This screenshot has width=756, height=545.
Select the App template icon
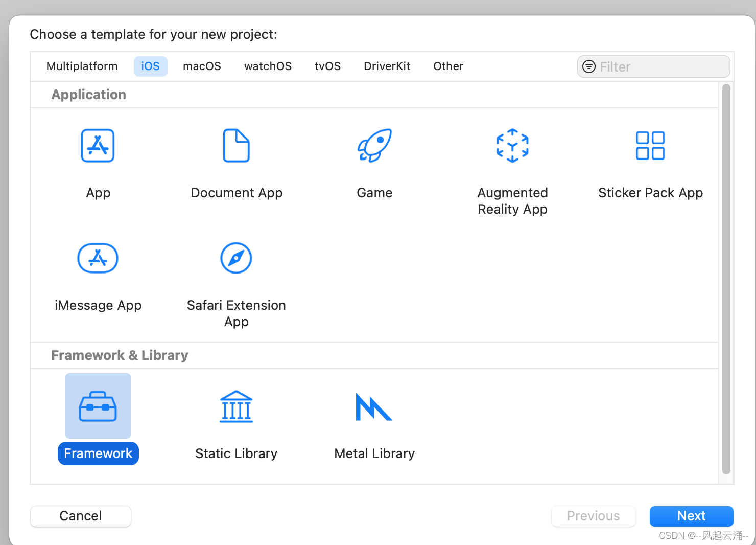click(x=98, y=146)
